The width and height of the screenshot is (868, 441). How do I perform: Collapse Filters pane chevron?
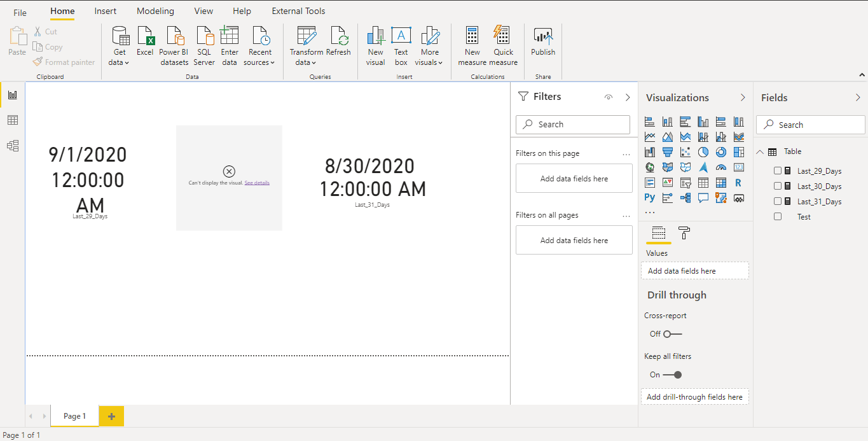pyautogui.click(x=628, y=97)
